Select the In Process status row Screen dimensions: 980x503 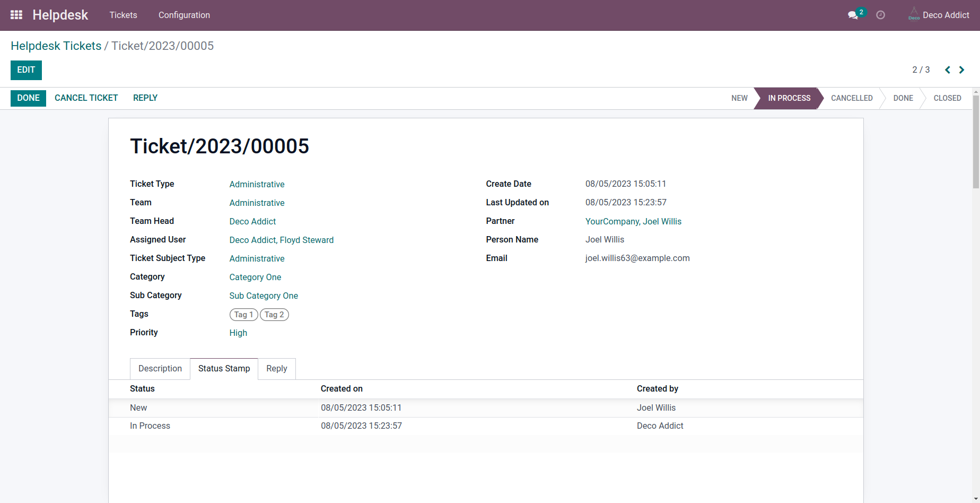point(486,426)
